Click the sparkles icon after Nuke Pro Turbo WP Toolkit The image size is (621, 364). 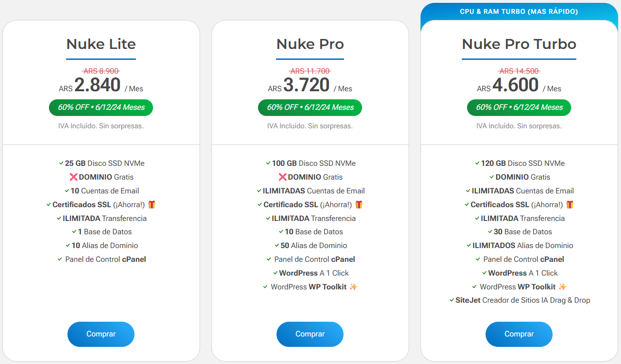click(x=562, y=287)
